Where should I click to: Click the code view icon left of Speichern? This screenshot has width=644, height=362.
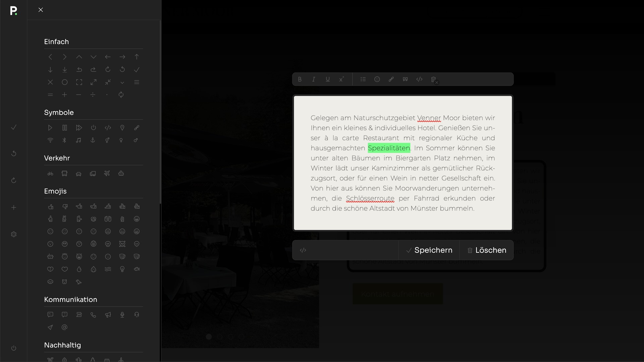coord(303,250)
